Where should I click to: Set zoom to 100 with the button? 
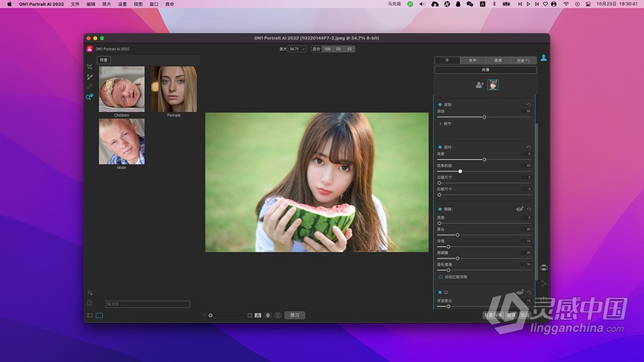tap(327, 49)
